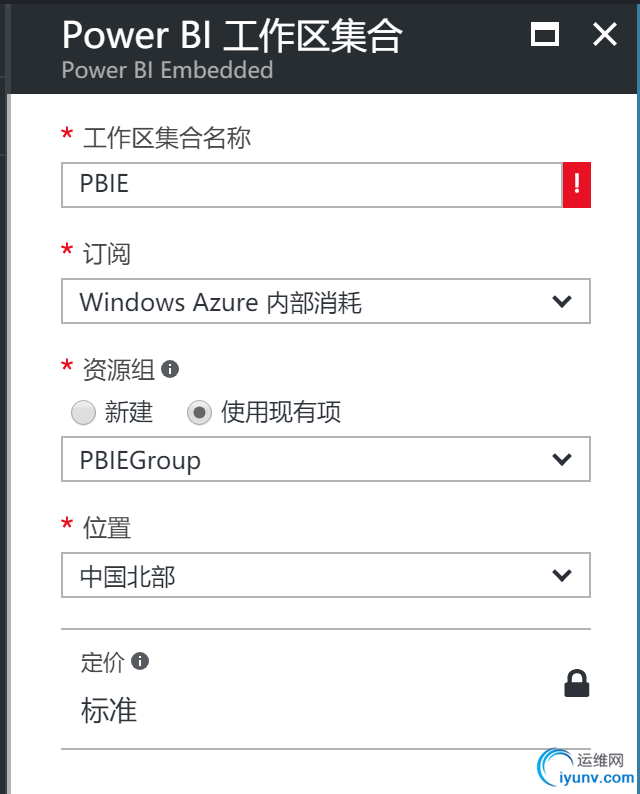Open the 标准 pricing tier setting

[109, 710]
